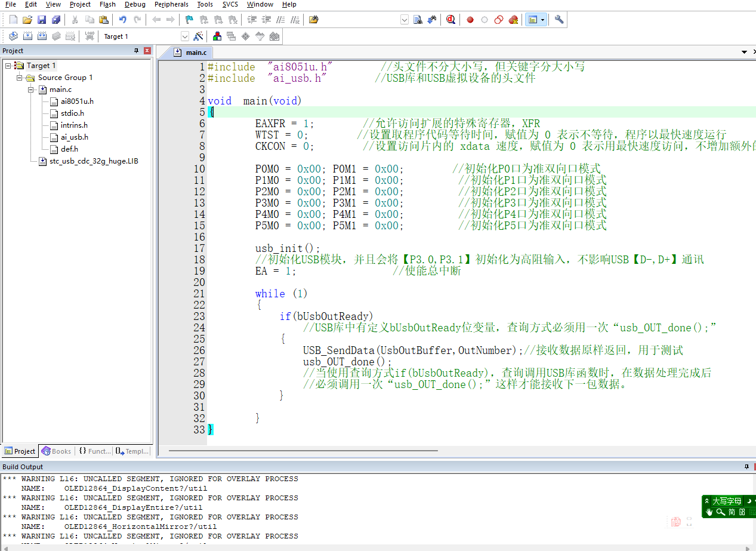Open Configuration with the wrench icon

[x=559, y=20]
